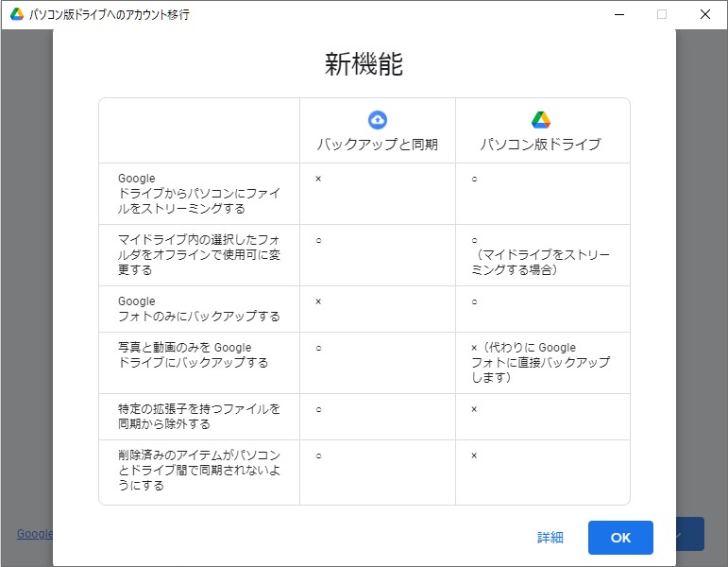Click the Google Drive icon in title bar
The width and height of the screenshot is (728, 567).
pos(17,14)
